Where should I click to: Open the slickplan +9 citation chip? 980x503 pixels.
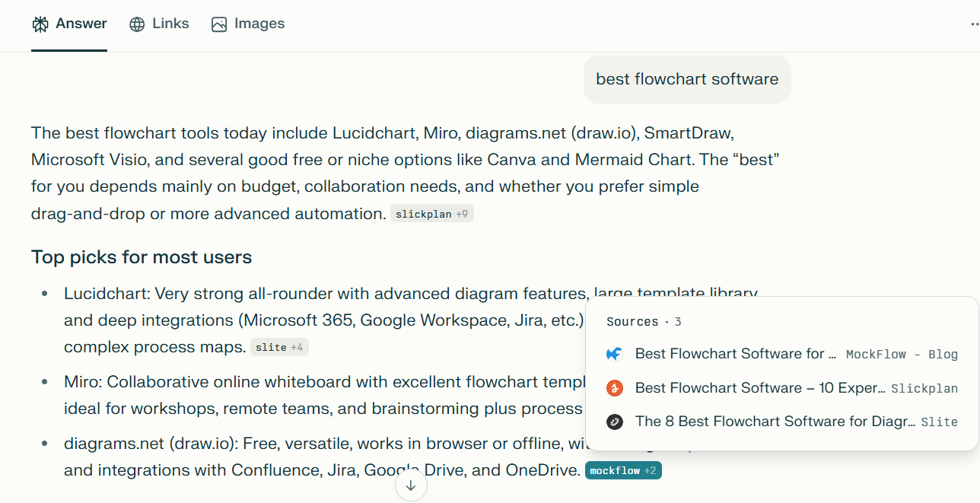[432, 214]
